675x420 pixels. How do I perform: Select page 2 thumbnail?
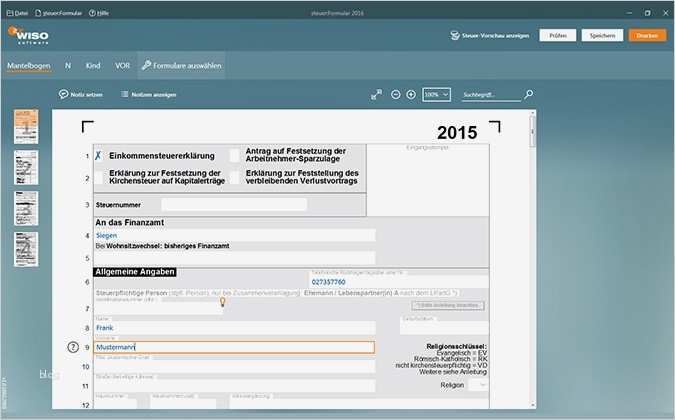point(26,167)
